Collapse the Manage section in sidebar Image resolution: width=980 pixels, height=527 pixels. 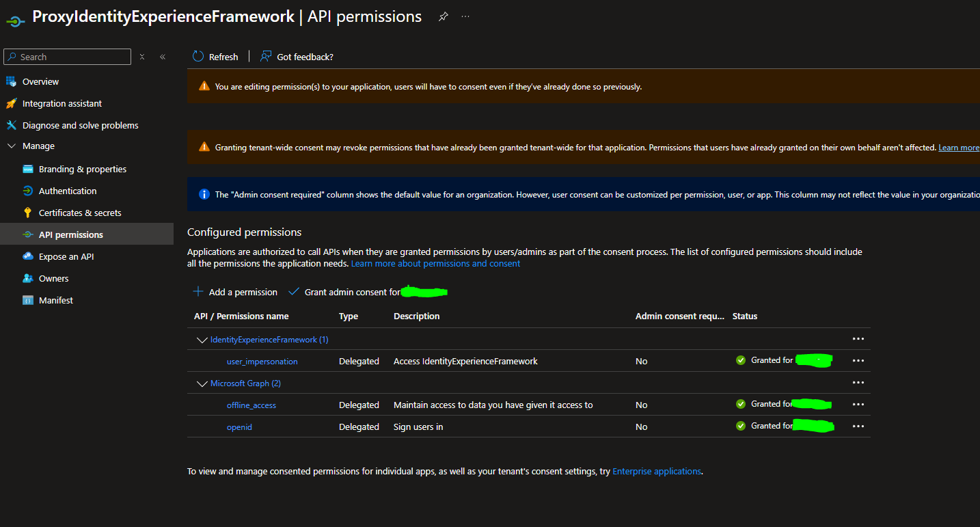[x=11, y=146]
